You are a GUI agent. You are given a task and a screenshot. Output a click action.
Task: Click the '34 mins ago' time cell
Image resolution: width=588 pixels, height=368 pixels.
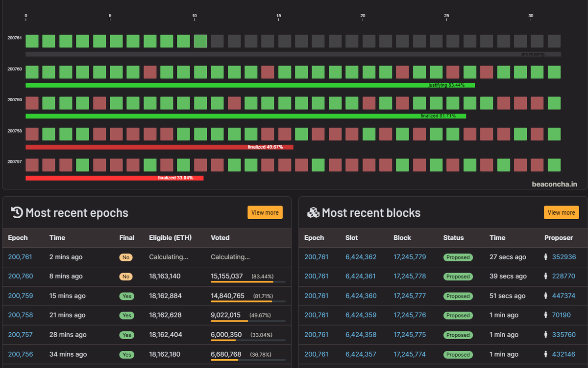click(68, 354)
